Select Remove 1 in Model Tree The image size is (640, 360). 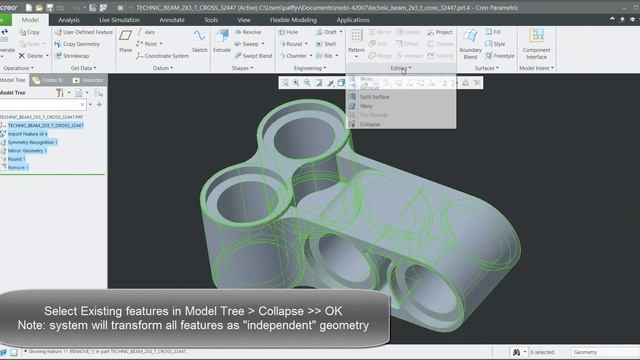[x=18, y=167]
